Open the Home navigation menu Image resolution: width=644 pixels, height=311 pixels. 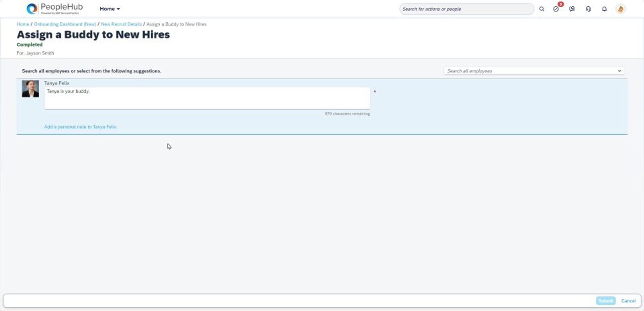point(110,9)
